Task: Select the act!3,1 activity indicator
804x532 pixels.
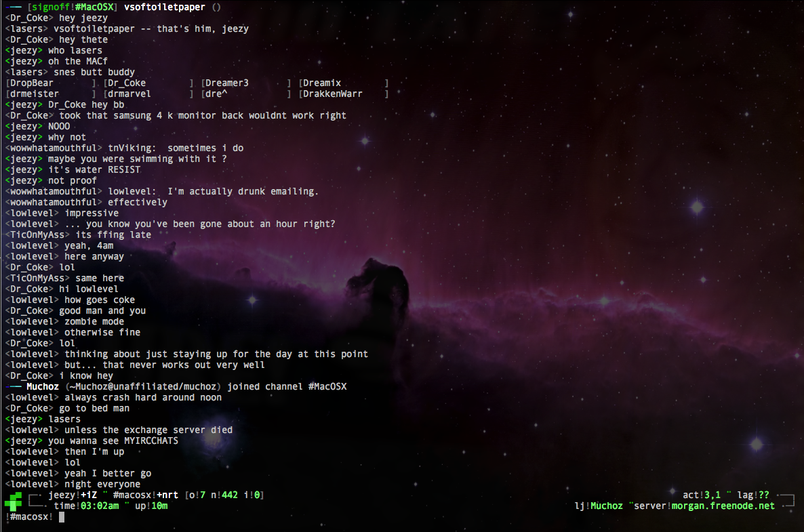Action: (x=702, y=495)
